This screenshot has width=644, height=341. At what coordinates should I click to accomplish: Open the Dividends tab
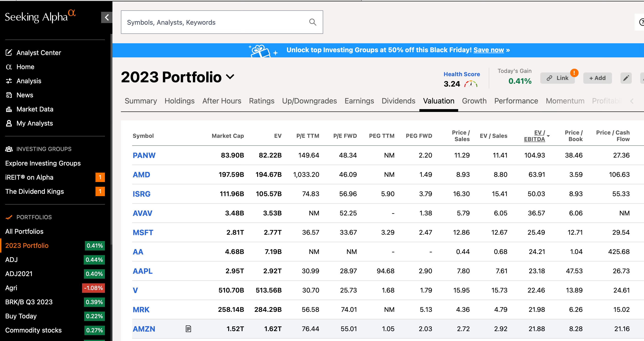pos(398,101)
